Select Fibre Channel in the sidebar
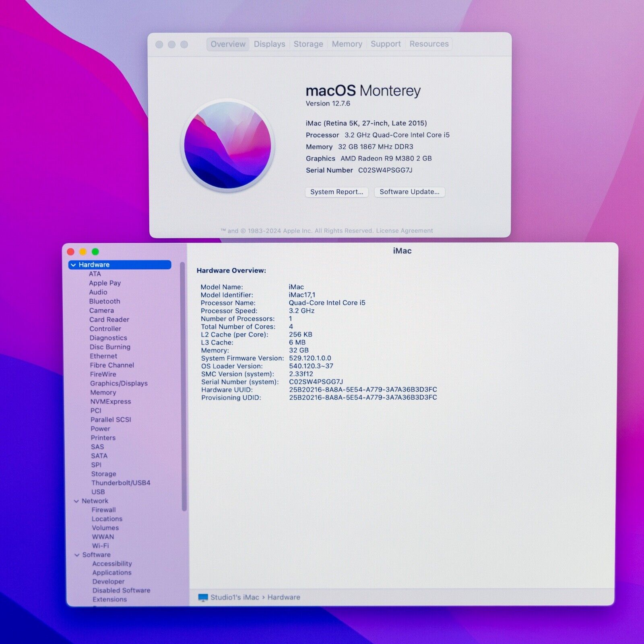Image resolution: width=644 pixels, height=644 pixels. pos(112,365)
